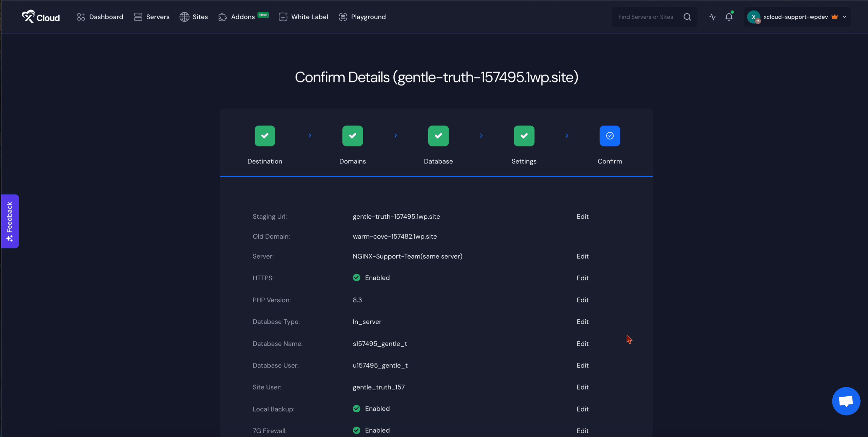Image resolution: width=868 pixels, height=437 pixels.
Task: Open the Sites menu
Action: [x=194, y=17]
